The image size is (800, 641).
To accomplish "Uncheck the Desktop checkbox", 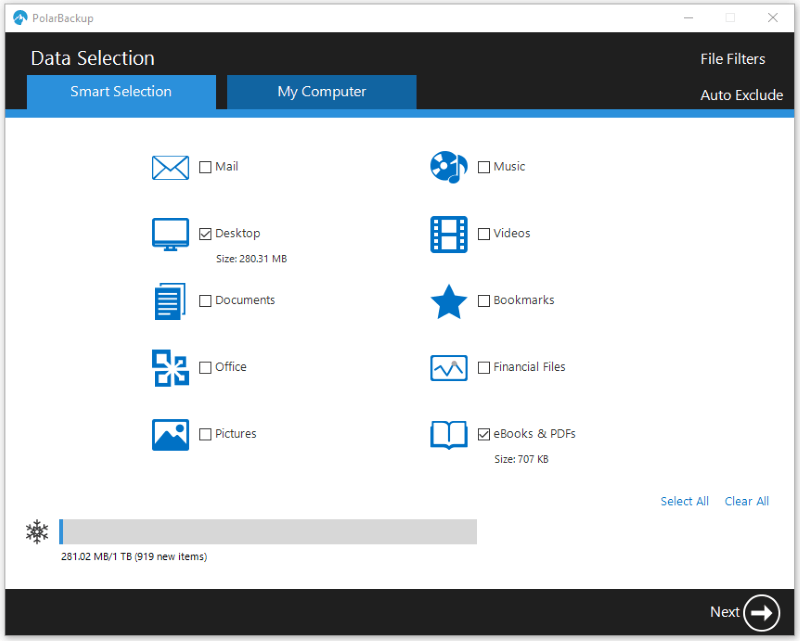I will (x=206, y=234).
